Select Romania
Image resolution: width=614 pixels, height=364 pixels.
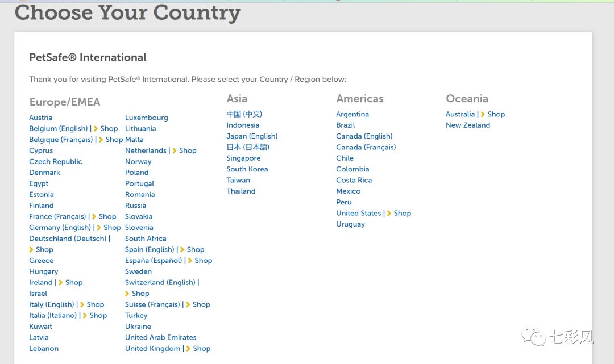pyautogui.click(x=140, y=195)
